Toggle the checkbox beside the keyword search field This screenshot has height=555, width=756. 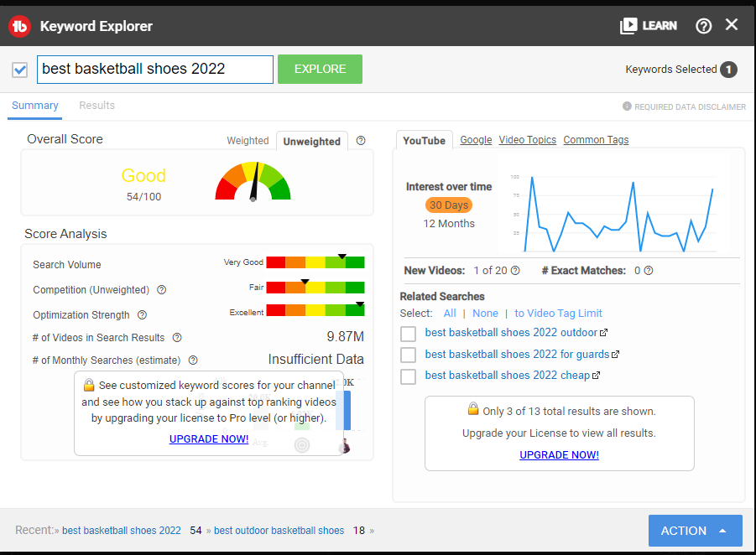pyautogui.click(x=20, y=70)
